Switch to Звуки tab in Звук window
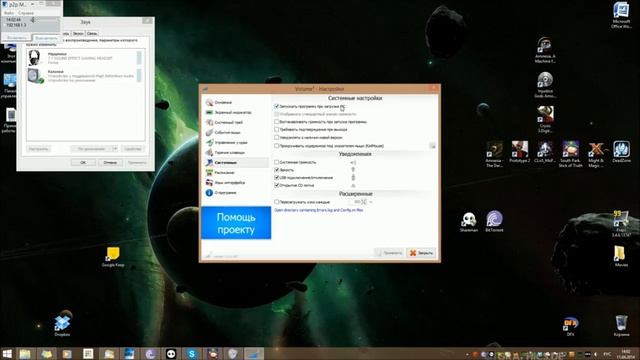 [78, 33]
